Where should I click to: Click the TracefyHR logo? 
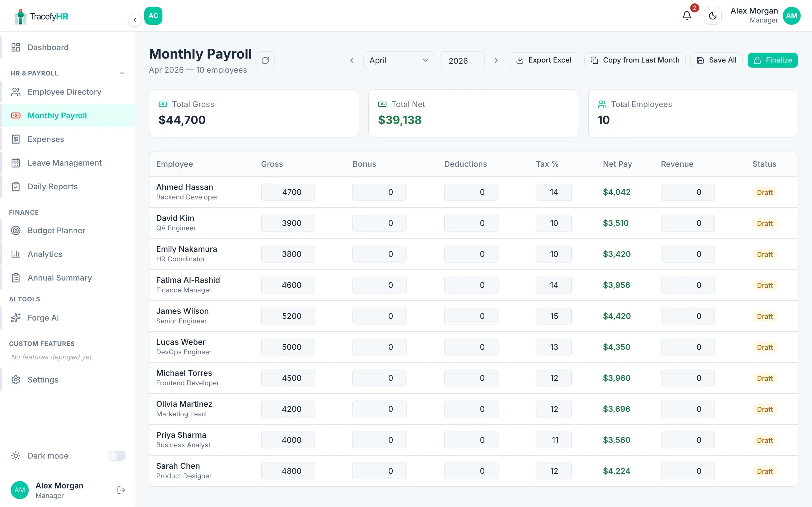pyautogui.click(x=40, y=16)
